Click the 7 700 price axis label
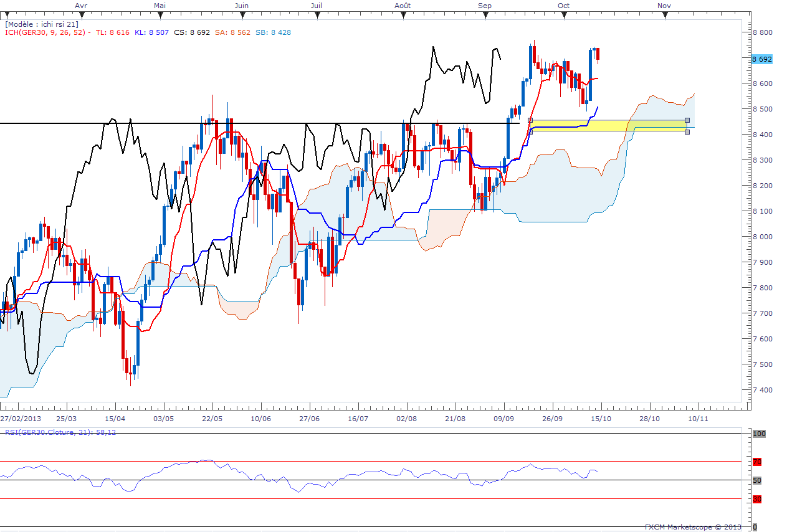Screen dimensions: 787x532 (x=763, y=313)
